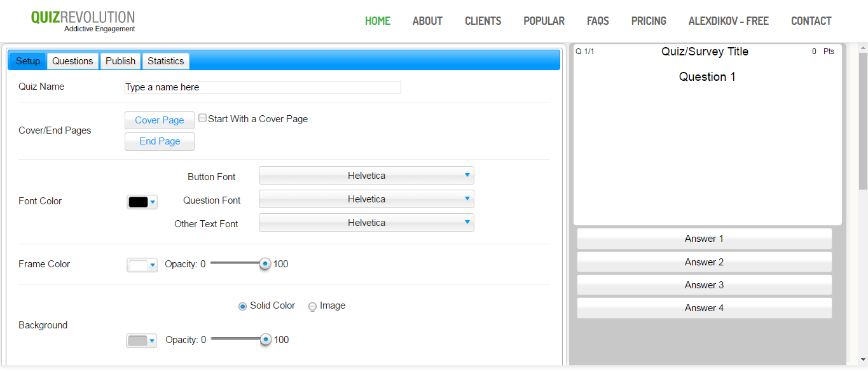Enable Start With a Cover Page
868x371 pixels.
[203, 118]
